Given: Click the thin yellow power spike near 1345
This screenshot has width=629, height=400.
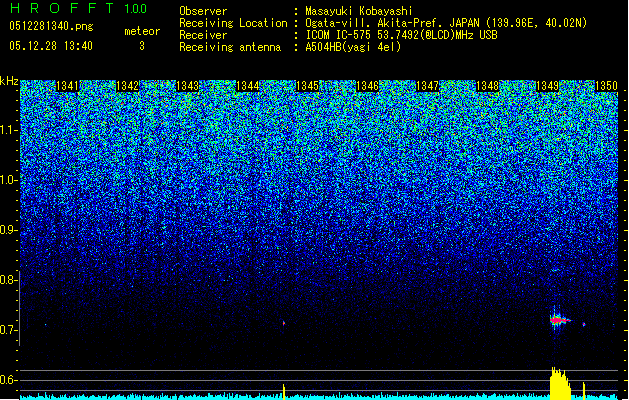Looking at the screenshot, I should click(284, 392).
